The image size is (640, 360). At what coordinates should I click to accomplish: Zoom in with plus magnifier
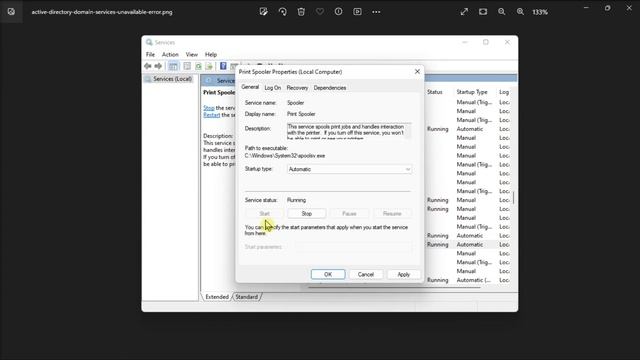click(x=520, y=12)
